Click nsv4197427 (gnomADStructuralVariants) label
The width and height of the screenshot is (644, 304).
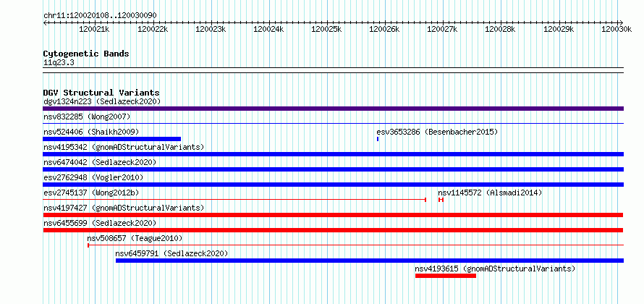tap(124, 208)
